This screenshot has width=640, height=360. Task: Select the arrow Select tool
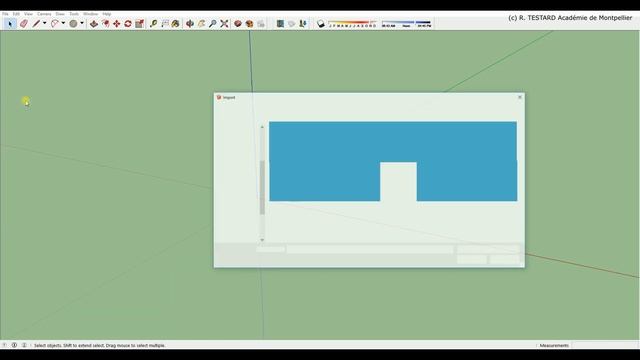click(10, 24)
